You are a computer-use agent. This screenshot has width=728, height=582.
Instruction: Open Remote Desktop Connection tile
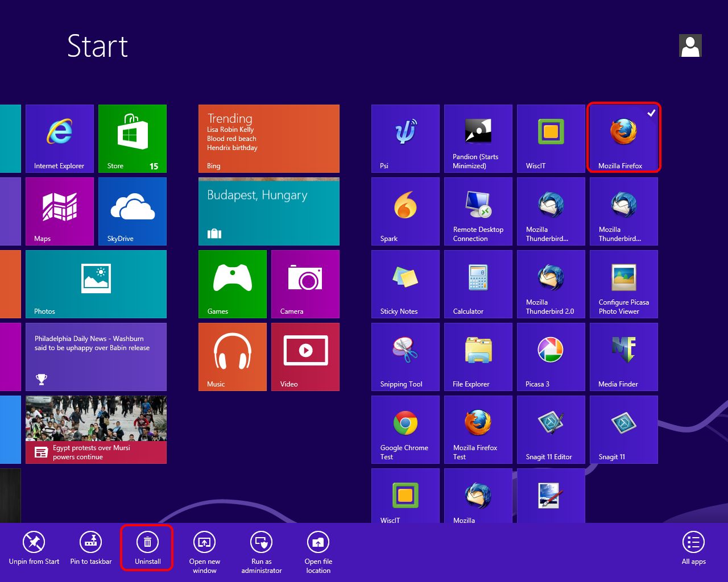[478, 211]
